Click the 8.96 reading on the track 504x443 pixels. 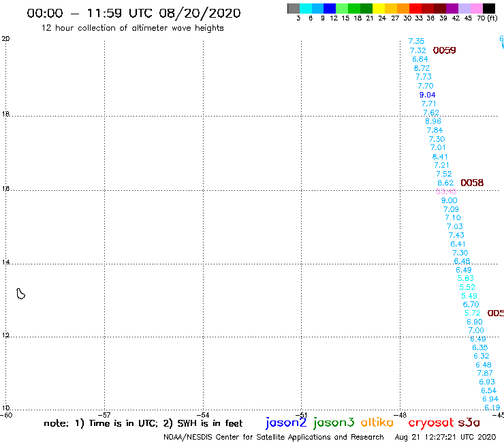tap(433, 121)
